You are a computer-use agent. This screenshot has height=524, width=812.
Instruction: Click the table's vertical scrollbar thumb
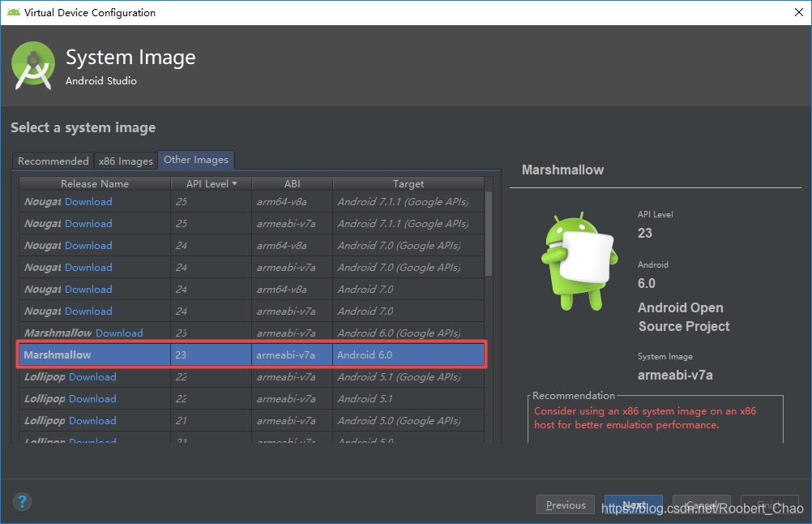point(489,234)
